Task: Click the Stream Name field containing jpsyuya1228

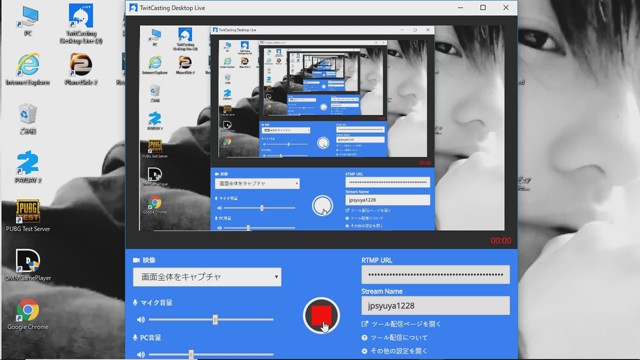Action: click(436, 305)
